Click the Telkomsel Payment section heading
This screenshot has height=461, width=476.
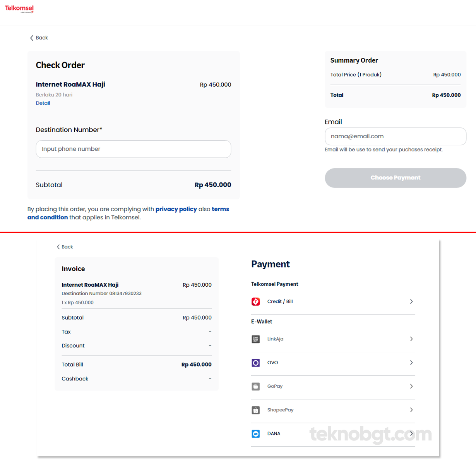coord(275,284)
